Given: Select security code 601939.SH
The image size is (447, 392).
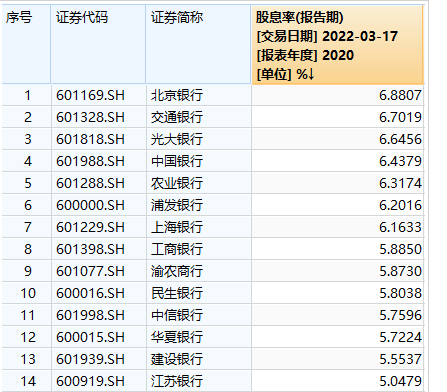Looking at the screenshot, I should click(90, 359).
